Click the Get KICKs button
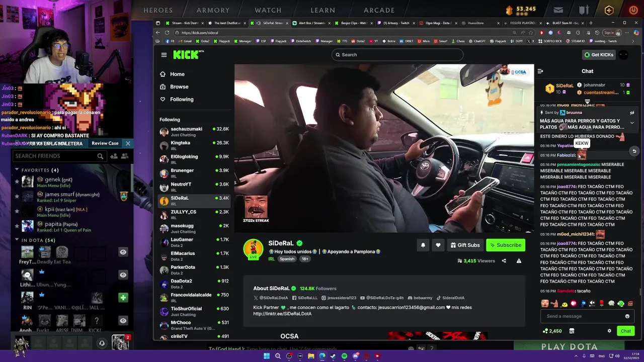 (x=598, y=55)
